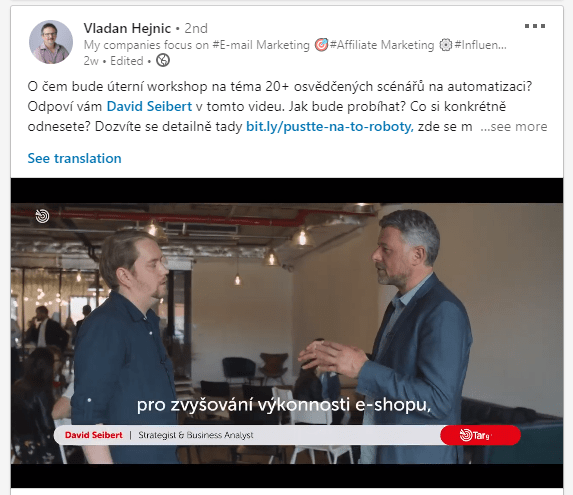Click the red David Seibert name caption
The width and height of the screenshot is (573, 495).
[x=94, y=435]
